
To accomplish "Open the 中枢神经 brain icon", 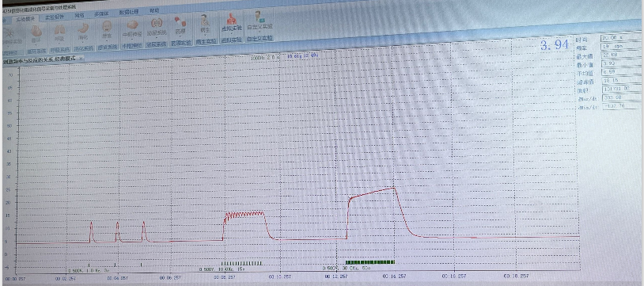I will click(132, 25).
